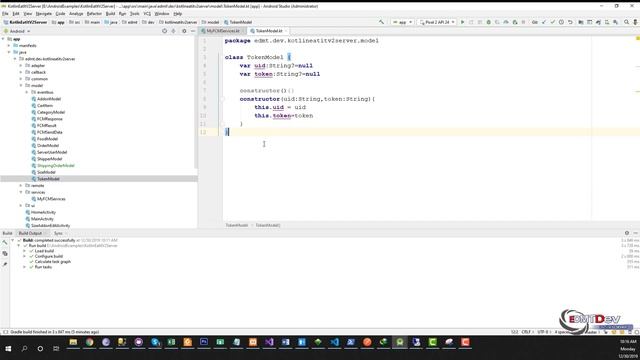This screenshot has height=360, width=640.
Task: Click the revert rollback arrow icon
Action: tap(570, 22)
